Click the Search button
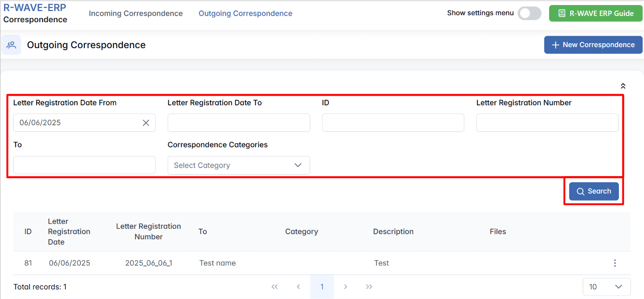 pyautogui.click(x=593, y=191)
